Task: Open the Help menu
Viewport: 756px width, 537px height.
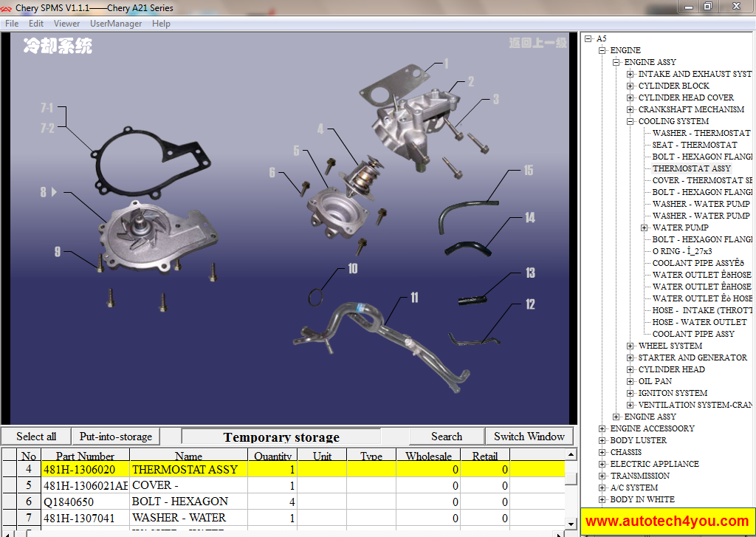Action: coord(161,23)
